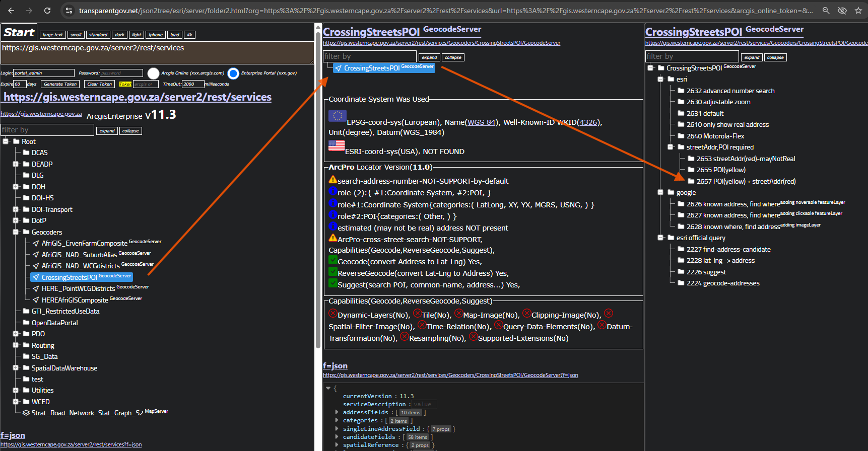Click the folder icon next to OpenDataPortal
Image resolution: width=868 pixels, height=451 pixels.
click(x=26, y=323)
